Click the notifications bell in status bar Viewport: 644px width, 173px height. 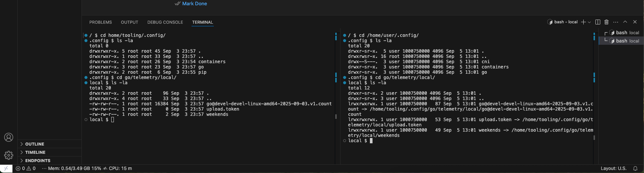pos(635,168)
